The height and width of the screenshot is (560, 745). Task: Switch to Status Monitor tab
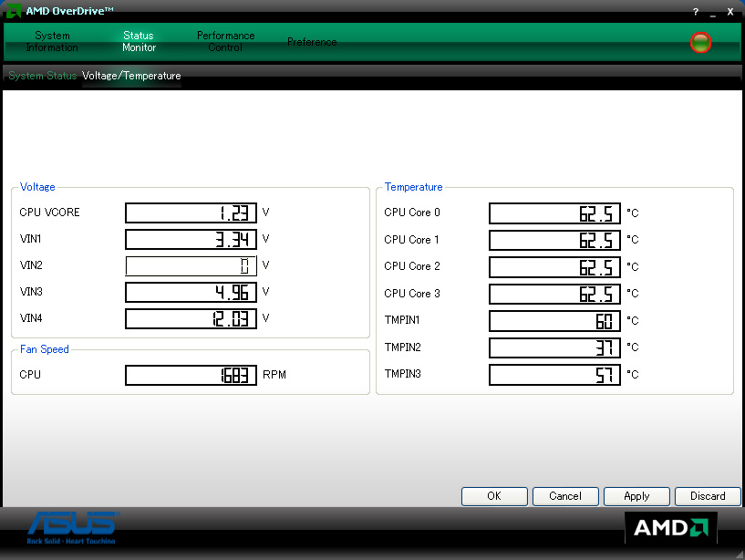click(139, 41)
